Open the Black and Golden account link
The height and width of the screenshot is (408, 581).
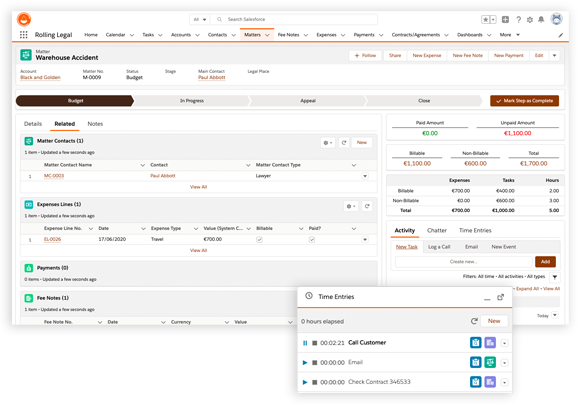[40, 77]
